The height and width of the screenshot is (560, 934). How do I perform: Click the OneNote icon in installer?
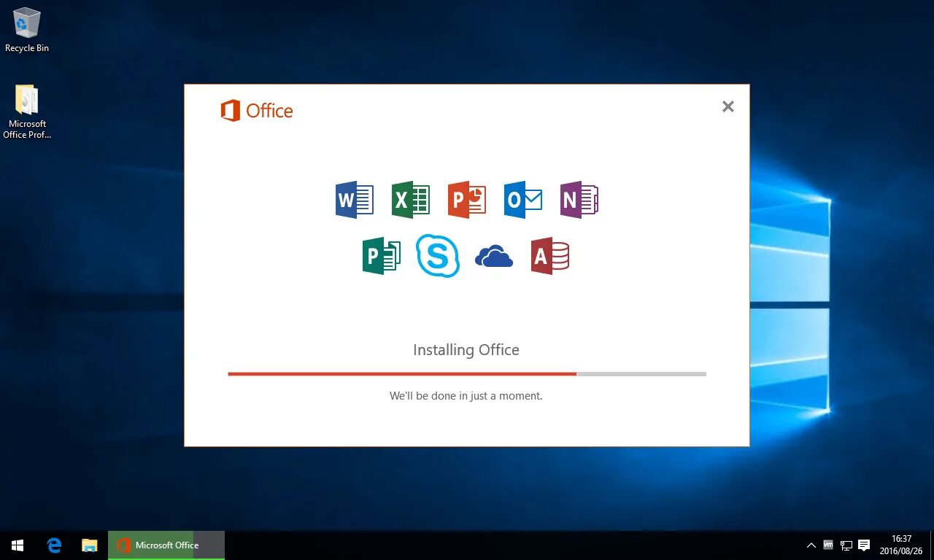[x=579, y=200]
